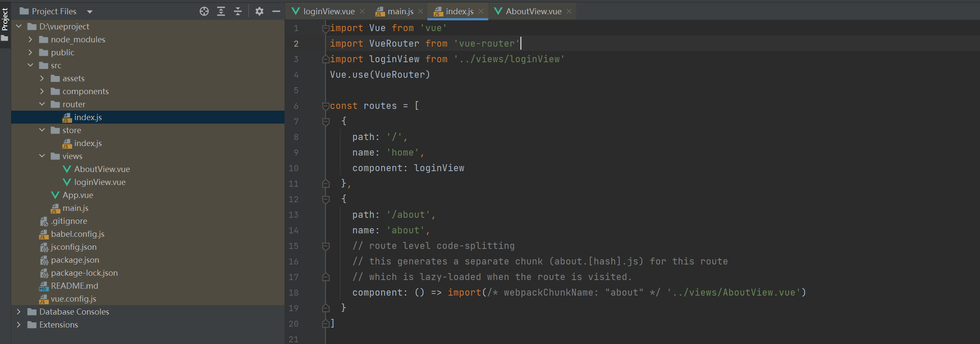The height and width of the screenshot is (344, 980).
Task: Hide the project panel with minimize dash
Action: 276,11
